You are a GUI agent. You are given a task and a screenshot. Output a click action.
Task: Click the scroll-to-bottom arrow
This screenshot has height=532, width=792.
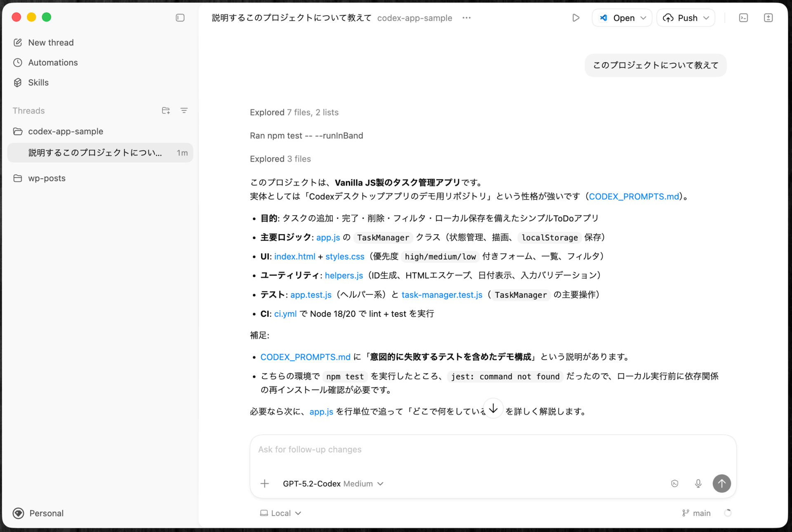493,409
